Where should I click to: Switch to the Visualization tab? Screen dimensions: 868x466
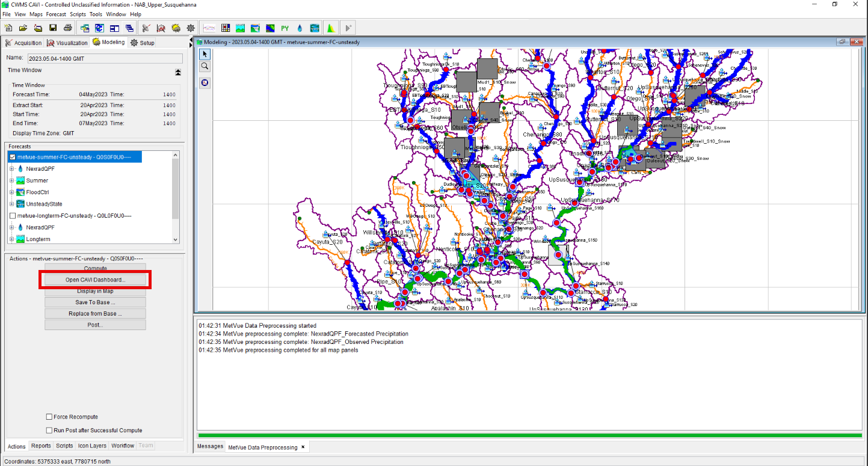67,43
